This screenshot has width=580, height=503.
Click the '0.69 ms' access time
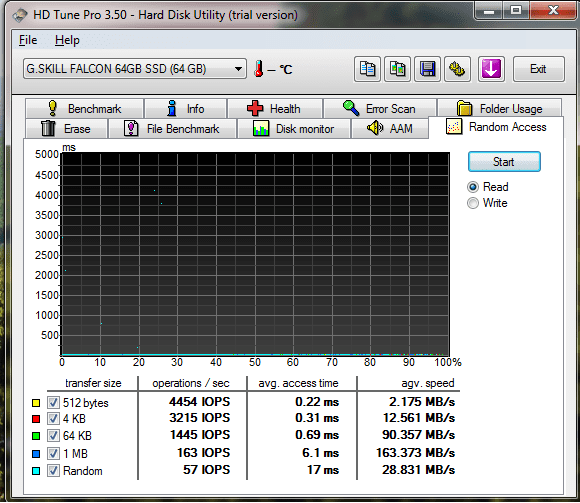coord(317,435)
